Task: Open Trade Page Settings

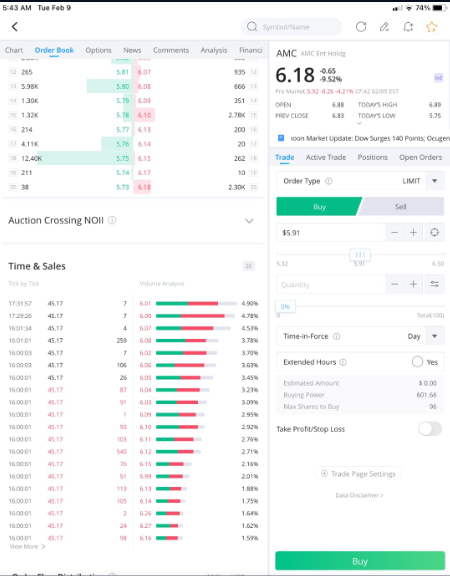Action: point(358,474)
